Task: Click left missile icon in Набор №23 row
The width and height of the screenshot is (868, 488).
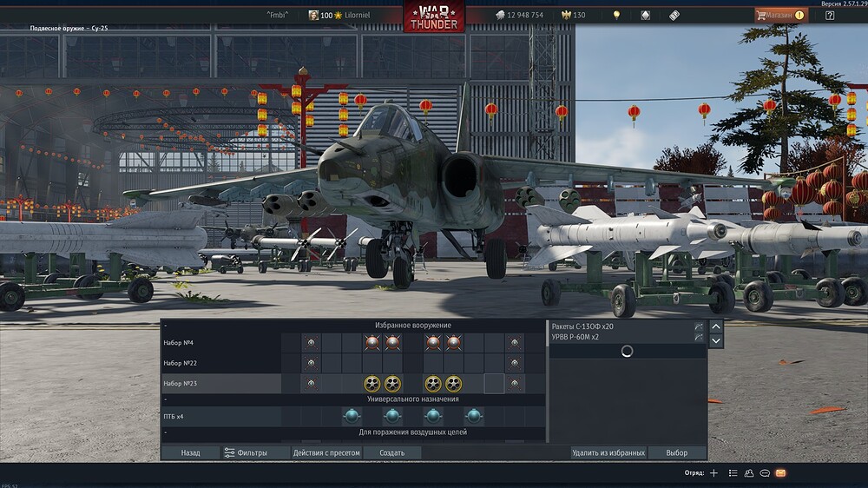Action: pos(311,383)
